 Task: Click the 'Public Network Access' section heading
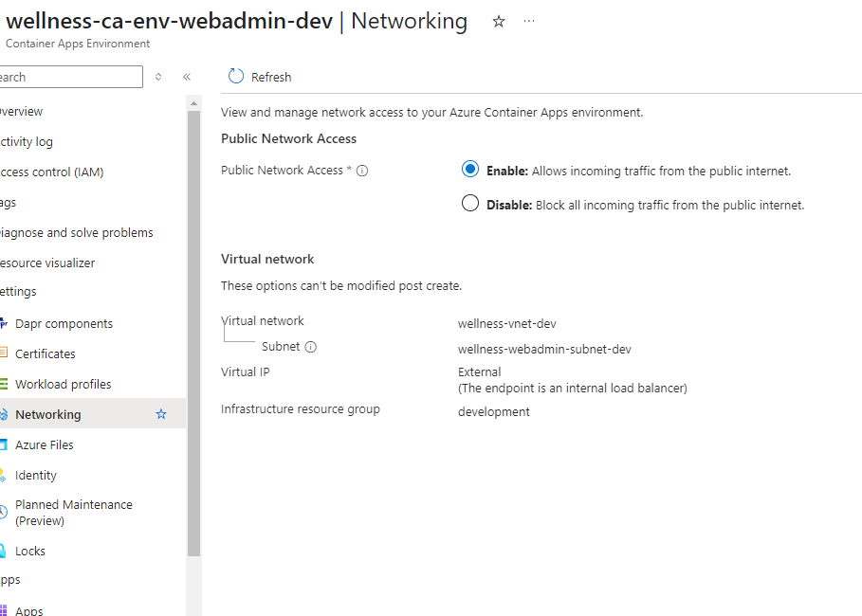click(x=288, y=138)
